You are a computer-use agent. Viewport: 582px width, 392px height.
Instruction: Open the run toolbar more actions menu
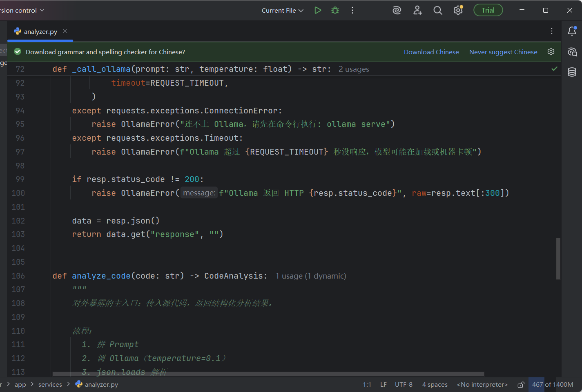pyautogui.click(x=352, y=10)
